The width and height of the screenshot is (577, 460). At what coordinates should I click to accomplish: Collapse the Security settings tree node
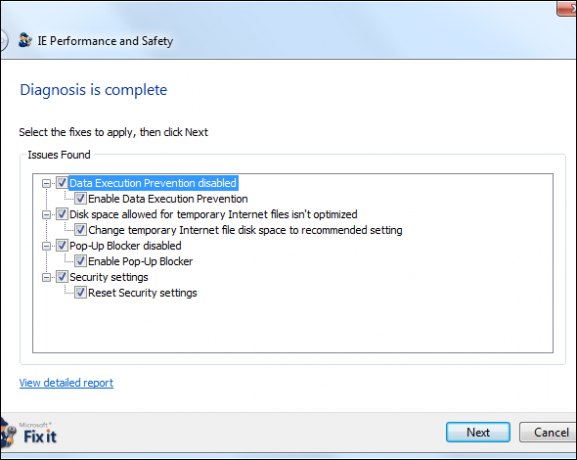point(46,277)
